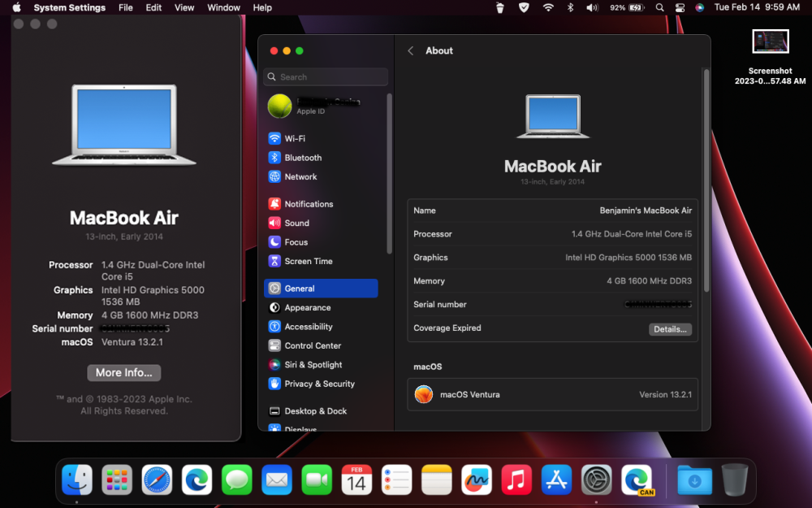Open Messages from the Dock
This screenshot has height=508, width=812.
coord(236,480)
